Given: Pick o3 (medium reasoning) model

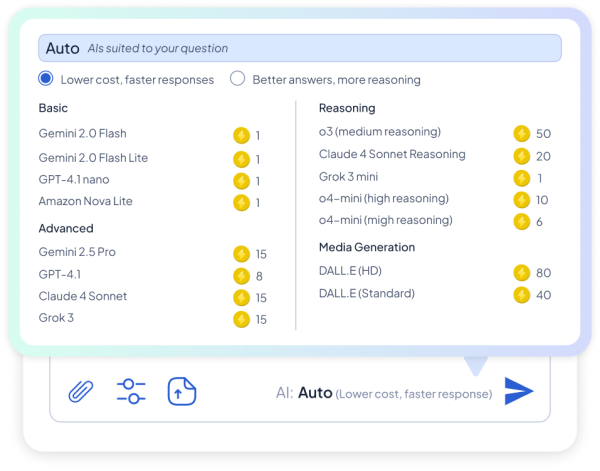Looking at the screenshot, I should (x=380, y=132).
